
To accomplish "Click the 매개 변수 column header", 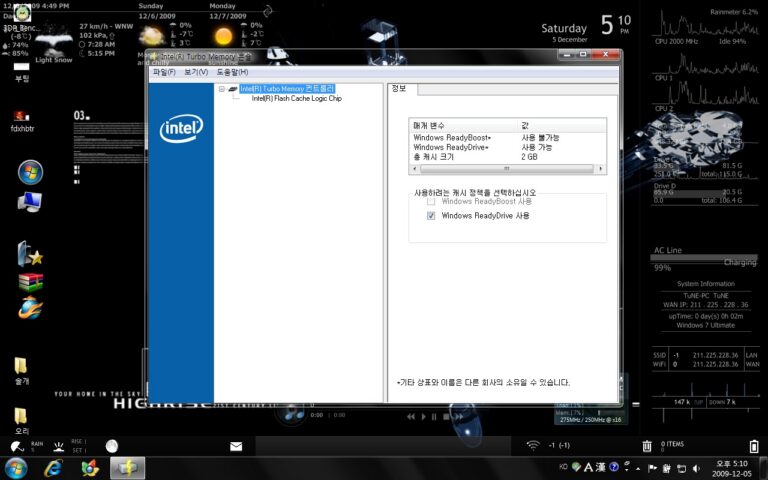I will 463,126.
